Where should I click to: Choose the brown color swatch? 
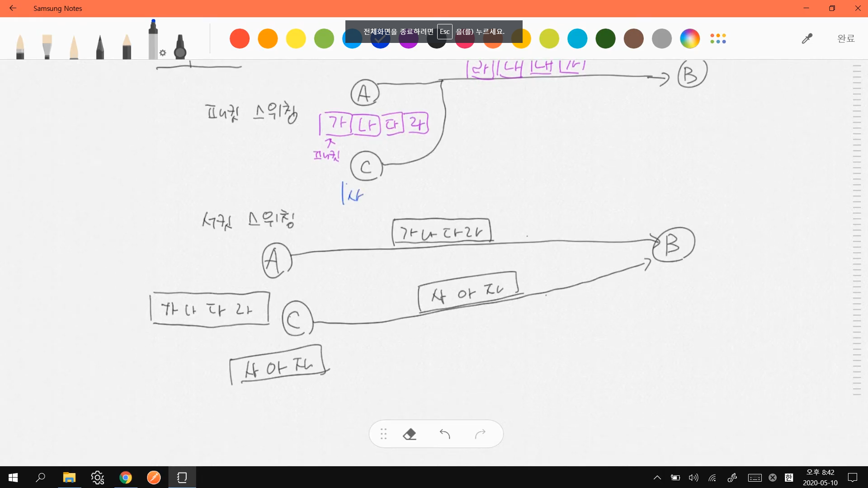[633, 38]
